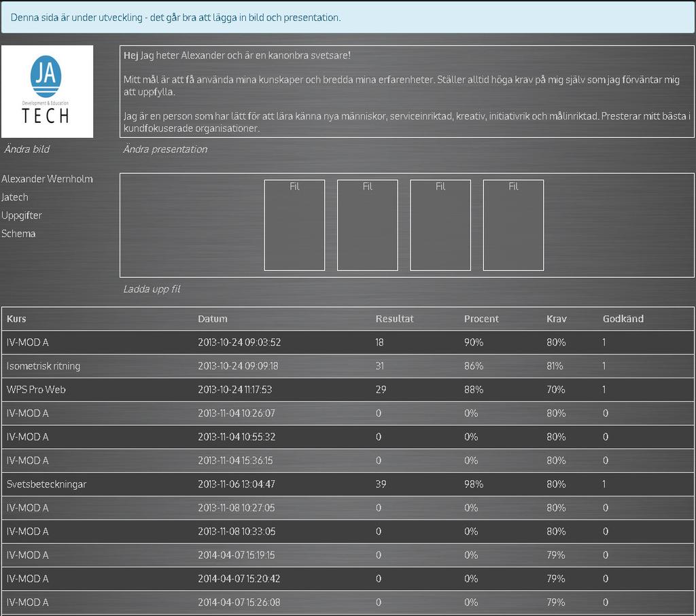This screenshot has width=696, height=616.
Task: Click the under utveckling notice banner
Action: [x=348, y=17]
